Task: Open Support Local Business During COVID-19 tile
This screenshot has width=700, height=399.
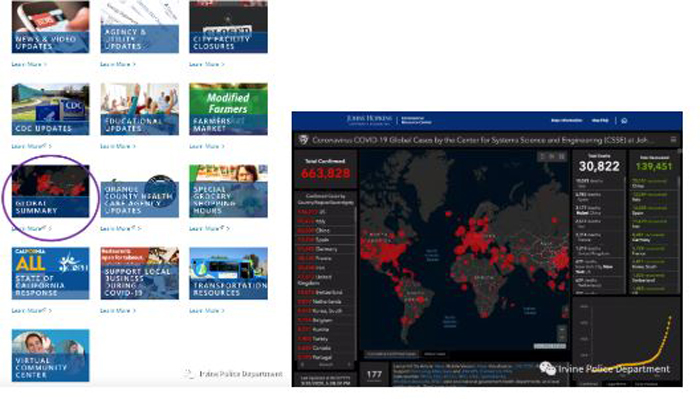Action: click(x=140, y=273)
